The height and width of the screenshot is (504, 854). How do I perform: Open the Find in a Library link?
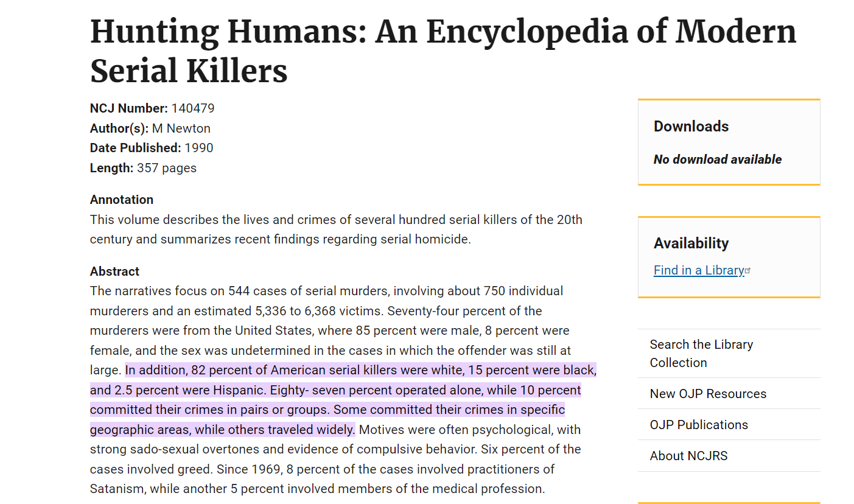(x=699, y=270)
